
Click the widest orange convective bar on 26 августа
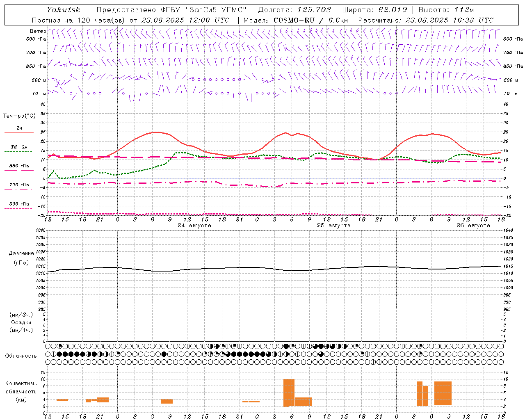(443, 393)
